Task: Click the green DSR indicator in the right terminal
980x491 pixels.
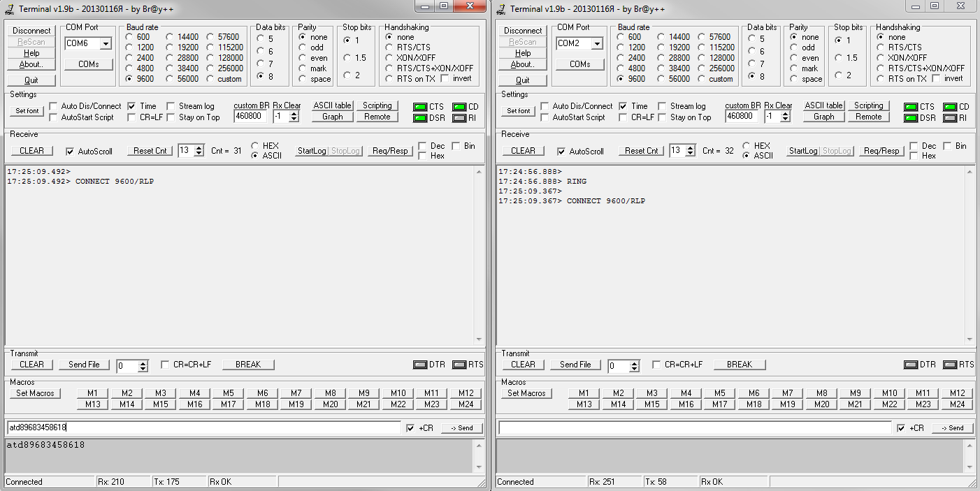Action: pyautogui.click(x=911, y=118)
